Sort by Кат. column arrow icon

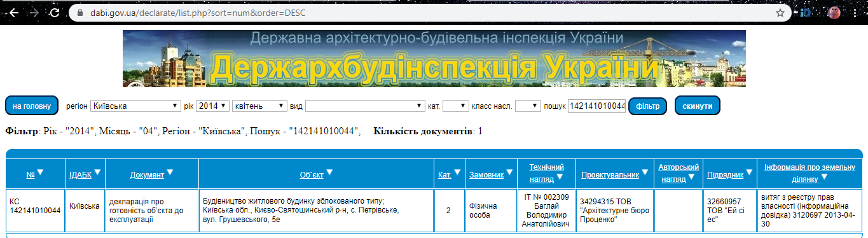(x=458, y=172)
